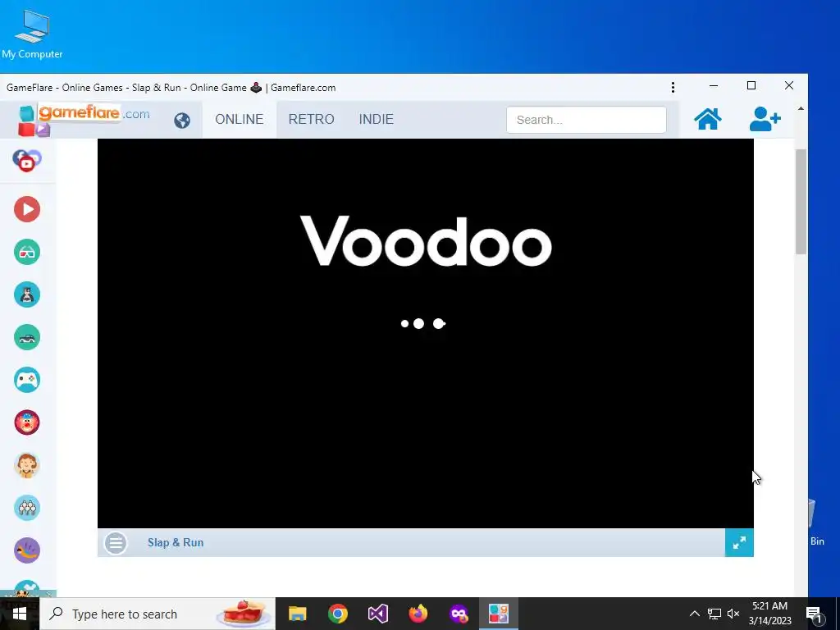Click the Slap & Run title link
Image resolution: width=840 pixels, height=630 pixels.
176,542
